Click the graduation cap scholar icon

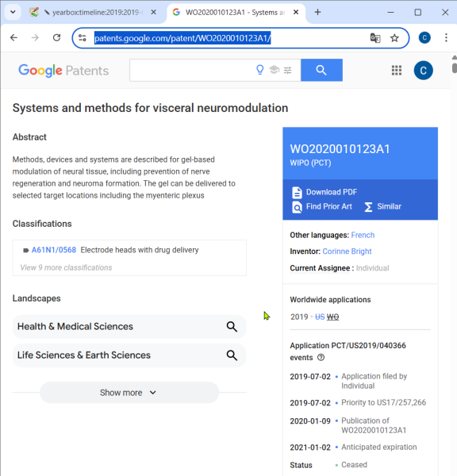click(x=275, y=70)
